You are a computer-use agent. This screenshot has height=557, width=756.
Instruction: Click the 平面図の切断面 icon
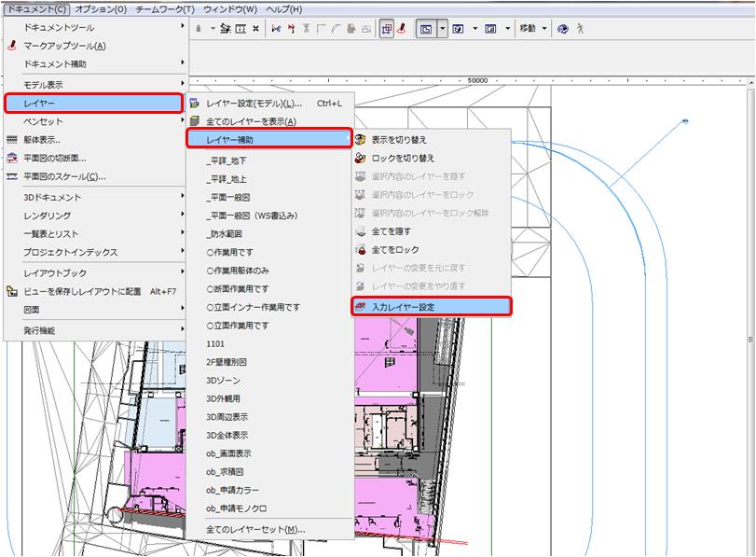[12, 158]
